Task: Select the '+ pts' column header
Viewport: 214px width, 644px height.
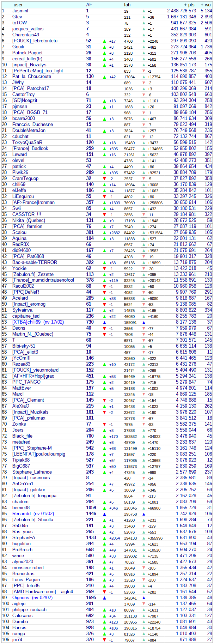Action: tap(189, 5)
